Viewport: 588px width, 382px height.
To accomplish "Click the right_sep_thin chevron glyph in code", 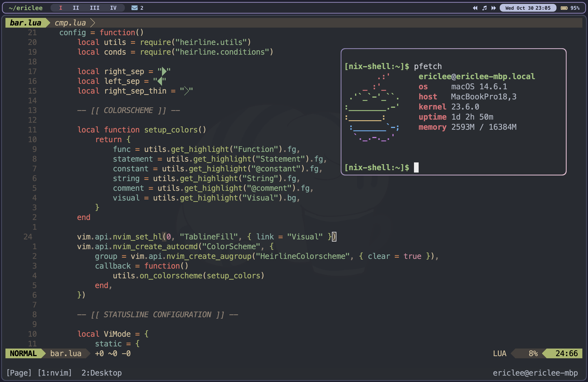I will tap(186, 91).
